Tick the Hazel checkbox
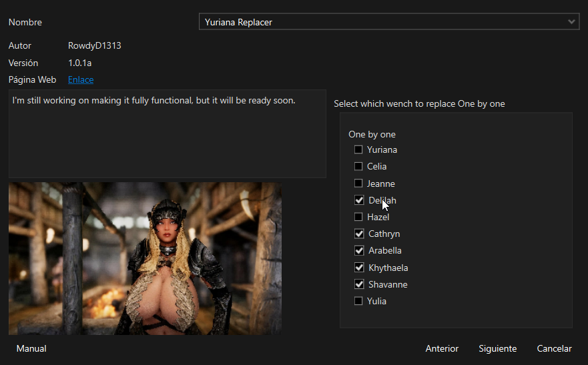This screenshot has width=588, height=365. coord(358,217)
